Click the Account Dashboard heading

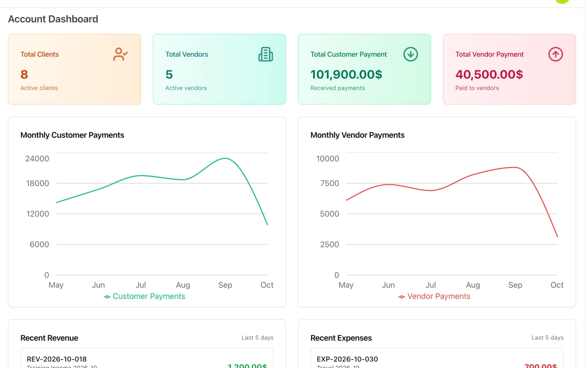53,19
